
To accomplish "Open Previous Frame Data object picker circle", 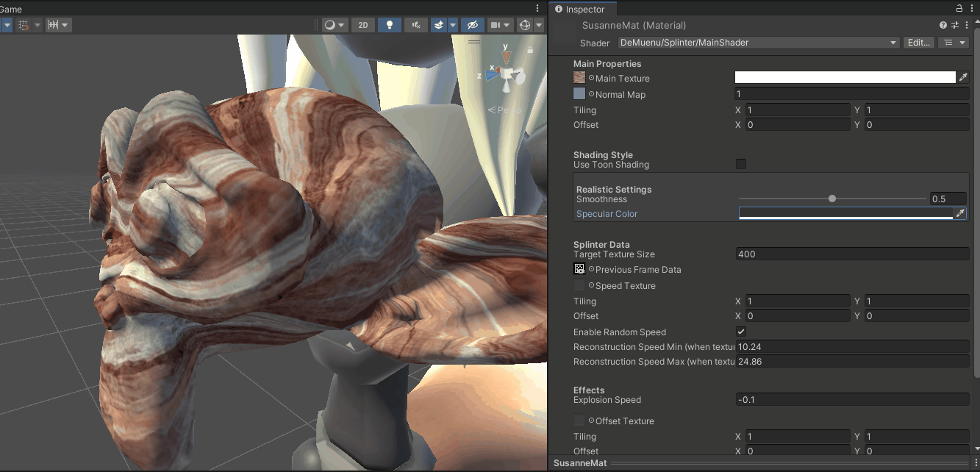I will pos(591,270).
